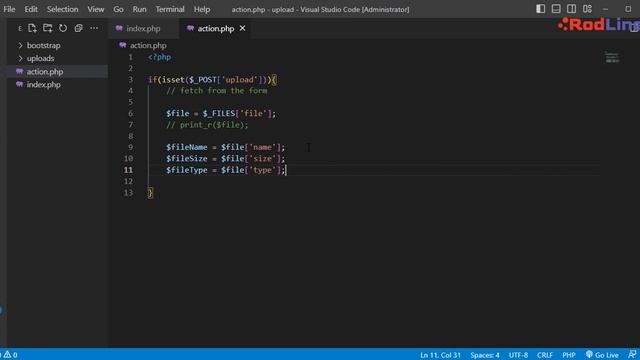Image resolution: width=640 pixels, height=360 pixels.
Task: Open the Edit menu
Action: coord(31,9)
